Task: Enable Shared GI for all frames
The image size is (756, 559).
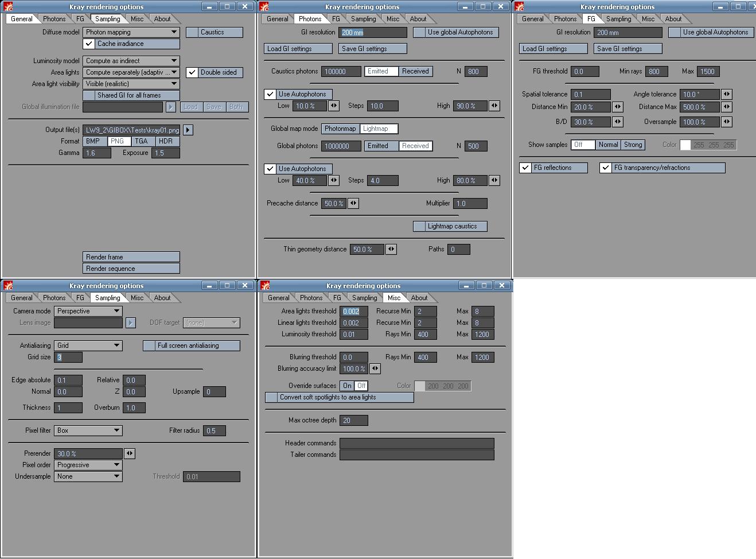Action: (89, 95)
